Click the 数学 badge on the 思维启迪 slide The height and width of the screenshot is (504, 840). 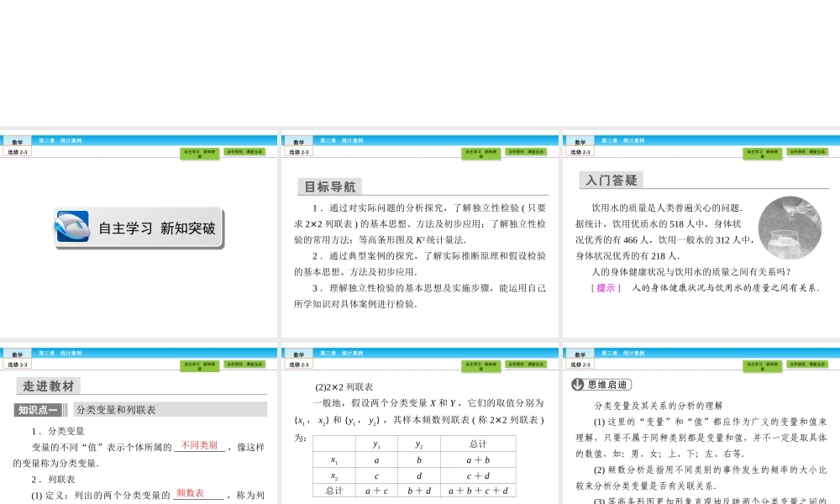[580, 354]
